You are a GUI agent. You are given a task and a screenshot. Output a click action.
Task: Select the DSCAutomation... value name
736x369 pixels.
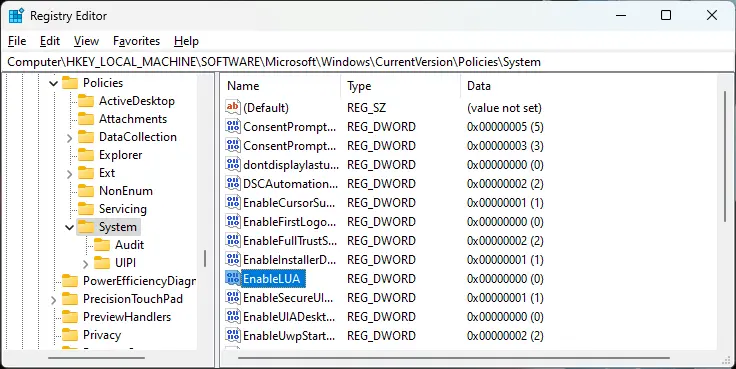tap(290, 184)
